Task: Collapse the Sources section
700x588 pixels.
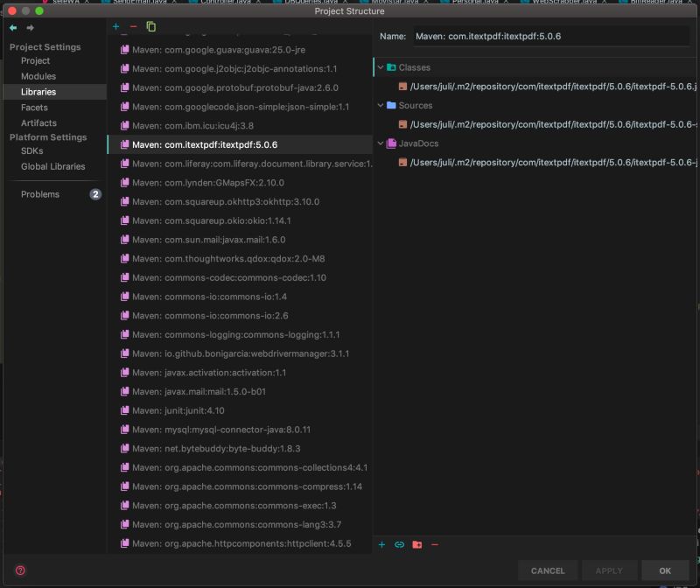Action: pos(380,105)
